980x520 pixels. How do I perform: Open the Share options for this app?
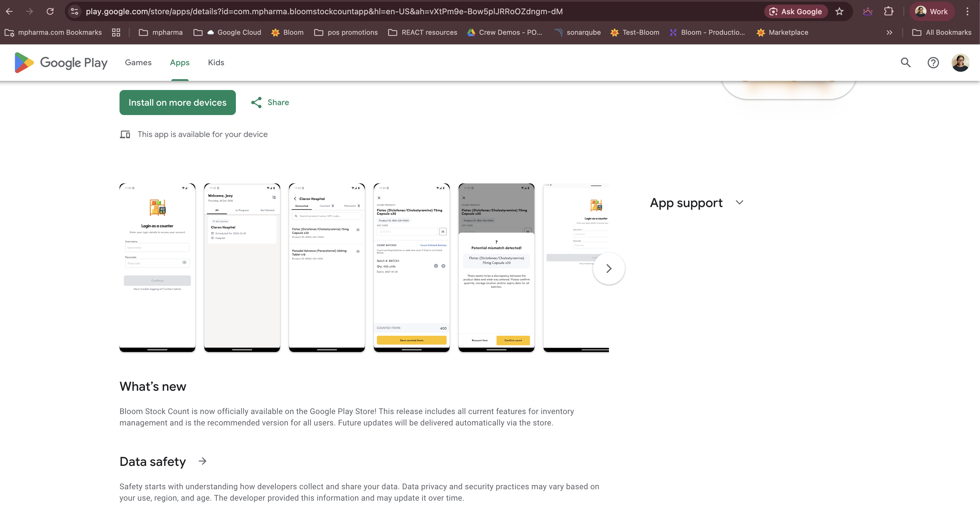pos(269,102)
